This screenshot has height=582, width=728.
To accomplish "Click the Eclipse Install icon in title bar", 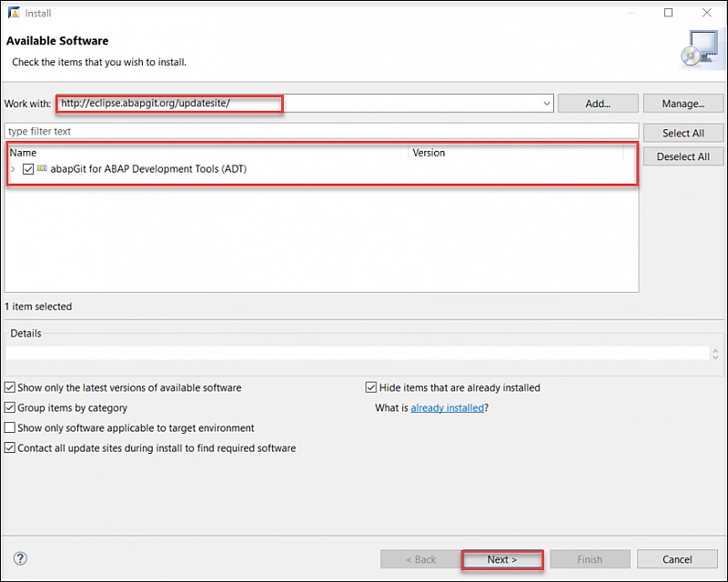I will pos(12,13).
